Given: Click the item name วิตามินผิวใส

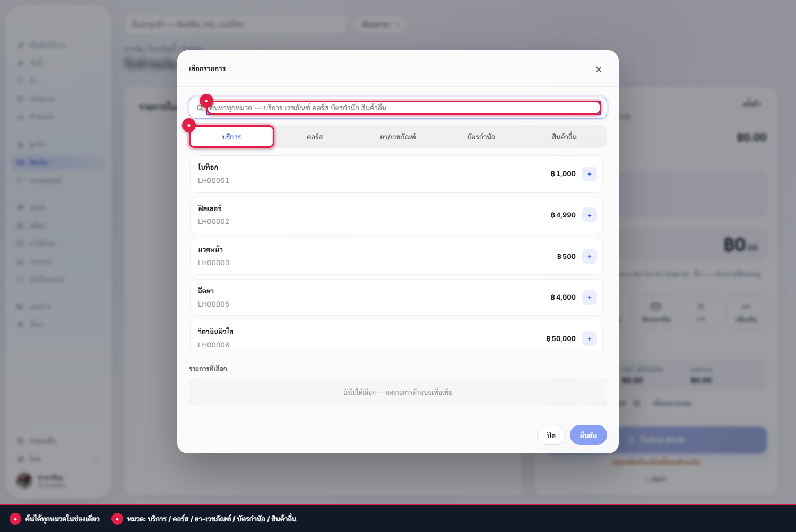Looking at the screenshot, I should coord(216,332).
